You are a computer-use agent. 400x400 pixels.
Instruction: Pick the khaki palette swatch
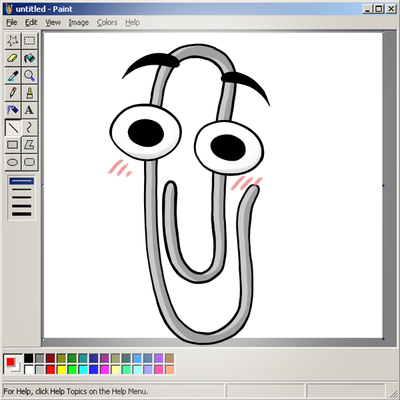tap(115, 359)
